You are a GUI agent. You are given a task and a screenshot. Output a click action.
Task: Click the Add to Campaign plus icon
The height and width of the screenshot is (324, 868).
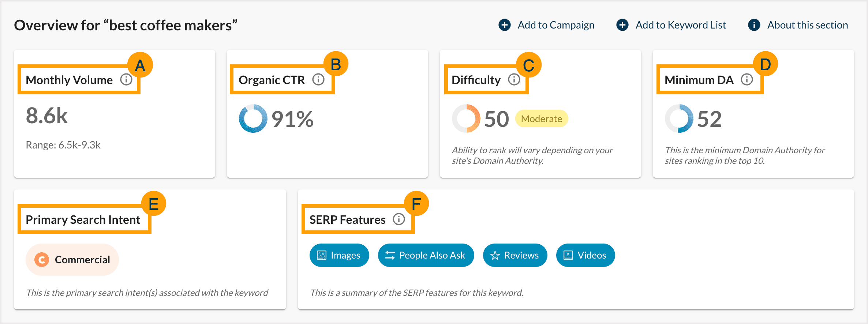504,25
